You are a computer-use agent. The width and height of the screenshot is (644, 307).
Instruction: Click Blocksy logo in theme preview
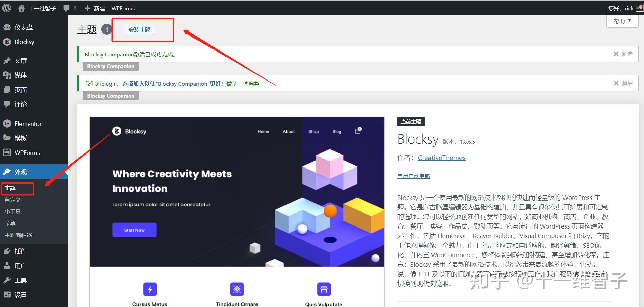coord(129,131)
